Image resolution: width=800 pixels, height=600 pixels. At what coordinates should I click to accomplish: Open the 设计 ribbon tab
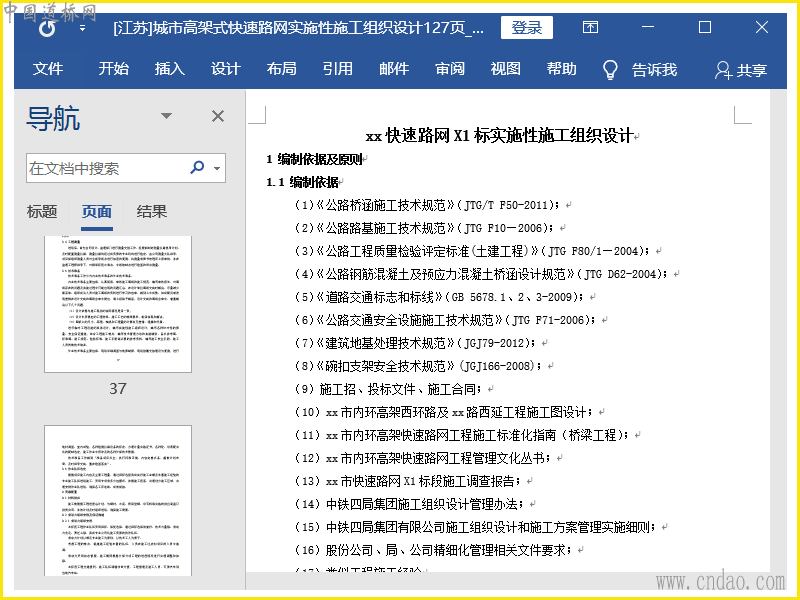[x=226, y=69]
